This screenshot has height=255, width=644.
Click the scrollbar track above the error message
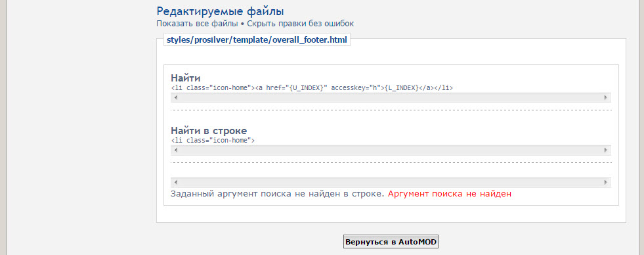click(x=391, y=182)
